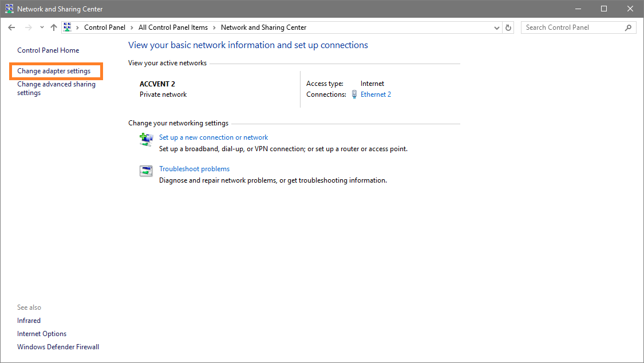Open Troubleshoot problems link
Viewport: 644px width, 363px height.
pos(194,169)
